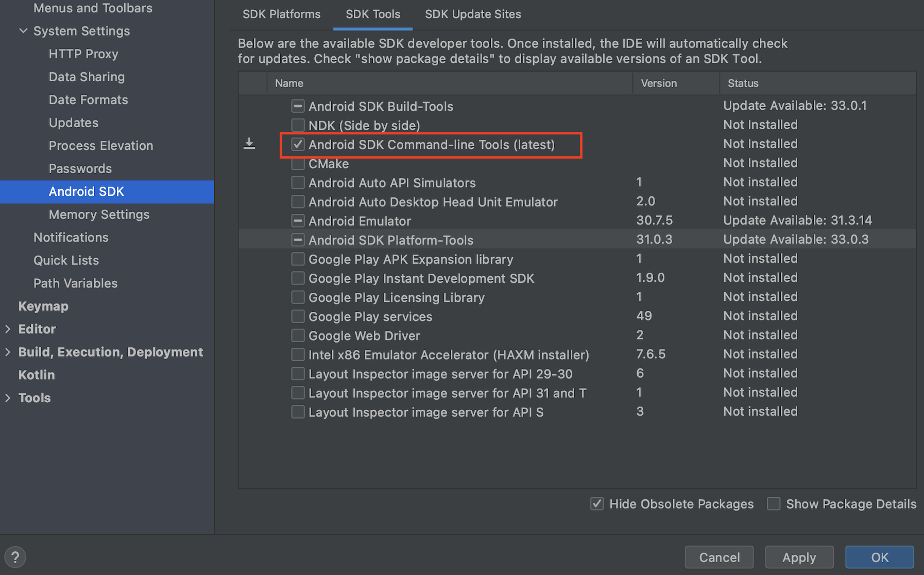This screenshot has height=575, width=924.
Task: Select Path Variables settings
Action: [x=75, y=283]
